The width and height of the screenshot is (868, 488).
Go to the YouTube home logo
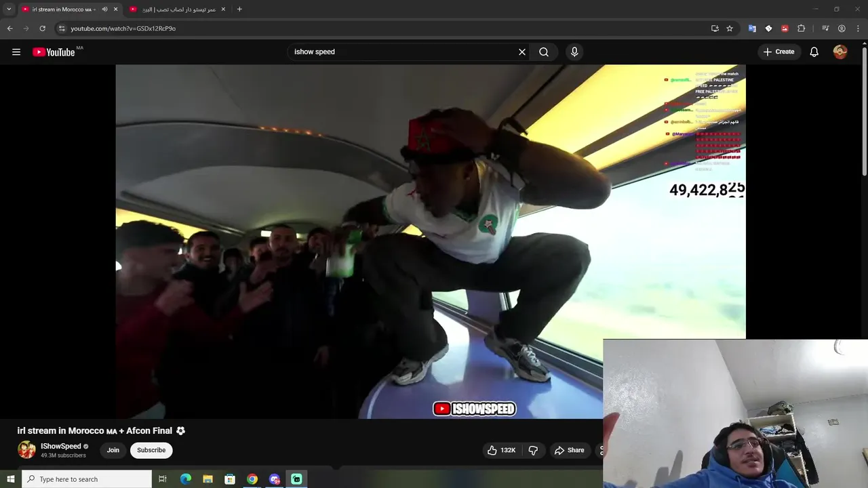[54, 52]
